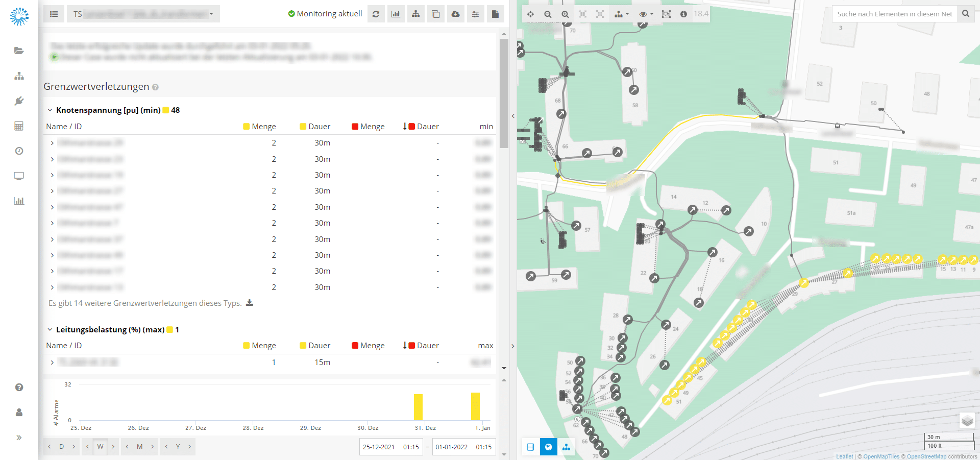Click the map info icon

(683, 14)
